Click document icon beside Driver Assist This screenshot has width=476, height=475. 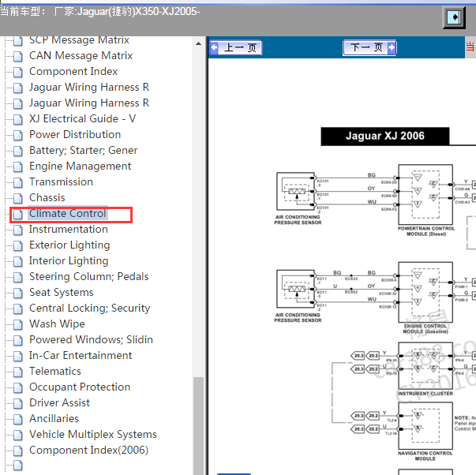(x=18, y=403)
